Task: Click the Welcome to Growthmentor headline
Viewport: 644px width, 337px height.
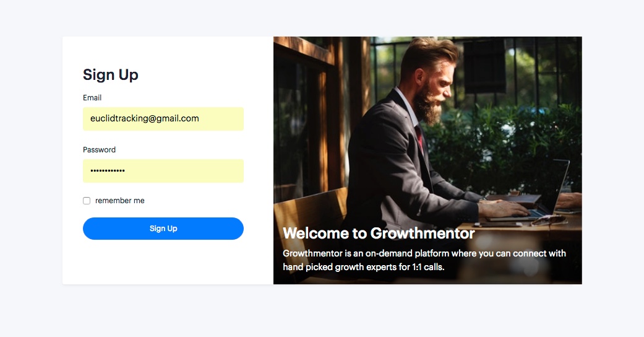Action: (x=379, y=234)
